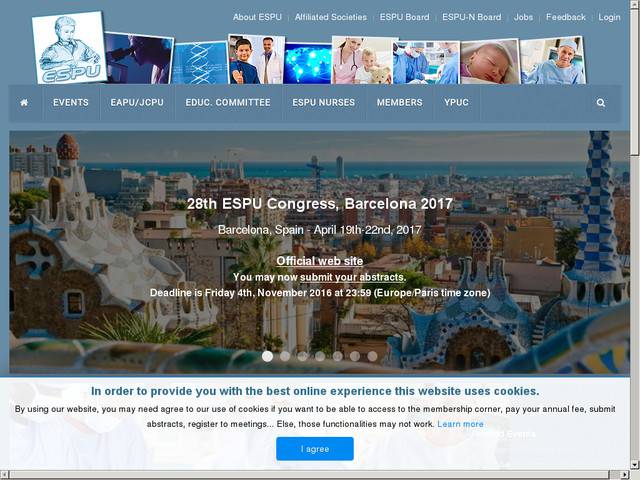
Task: Click the home icon in navigation bar
Action: click(24, 102)
